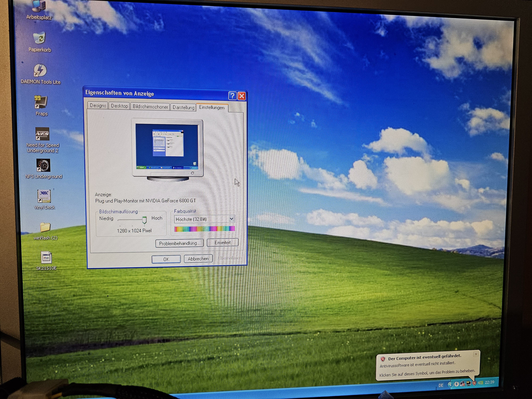Select the winflash (2) folder
Screen dimensions: 532x399
[x=45, y=227]
